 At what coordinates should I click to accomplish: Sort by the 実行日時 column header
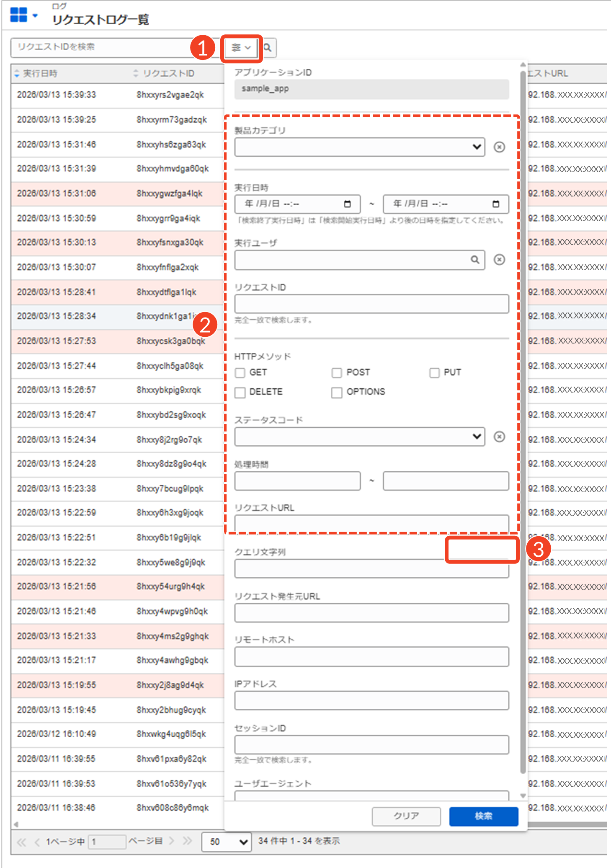tap(40, 74)
